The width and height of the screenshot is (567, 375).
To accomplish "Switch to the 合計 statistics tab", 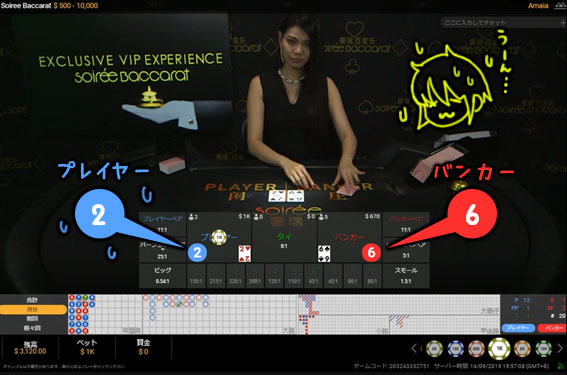I will tap(32, 300).
